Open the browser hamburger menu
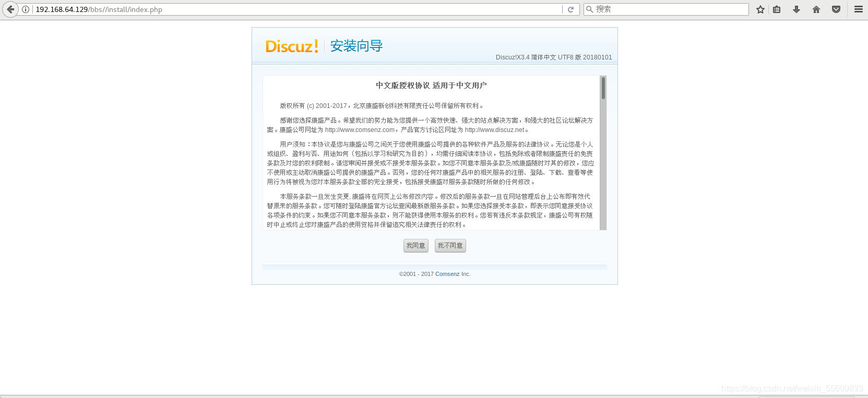Viewport: 868px width, 398px height. tap(859, 9)
